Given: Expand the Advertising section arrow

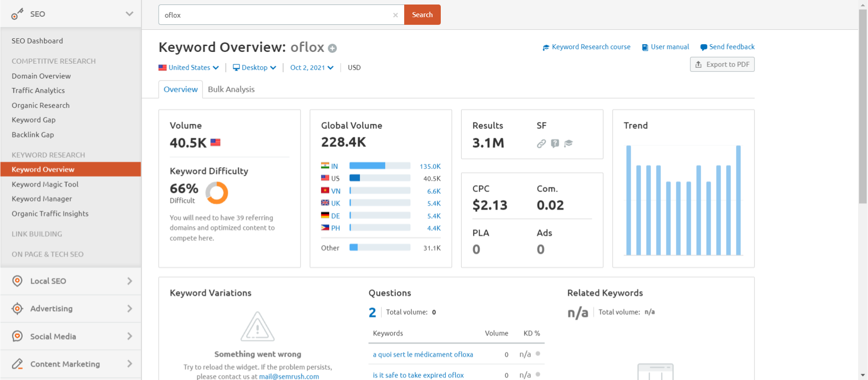Looking at the screenshot, I should pyautogui.click(x=130, y=309).
